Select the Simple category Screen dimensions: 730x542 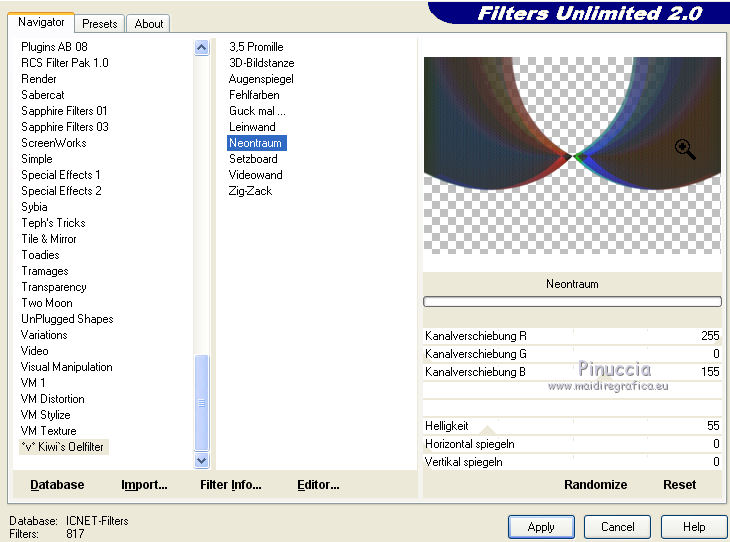click(37, 159)
